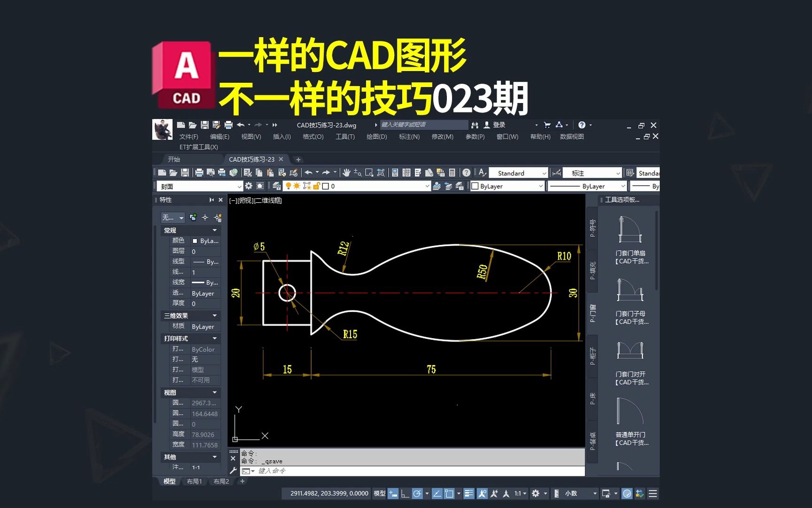Toggle Polar tracking in status bar
This screenshot has width=812, height=508.
pos(417,493)
